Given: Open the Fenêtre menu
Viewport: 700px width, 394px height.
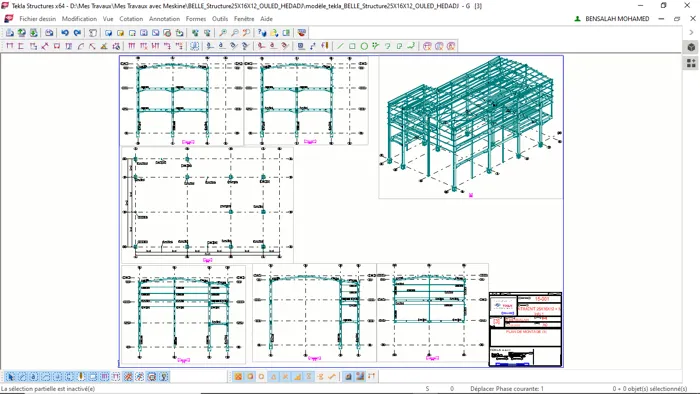Looking at the screenshot, I should [x=244, y=19].
